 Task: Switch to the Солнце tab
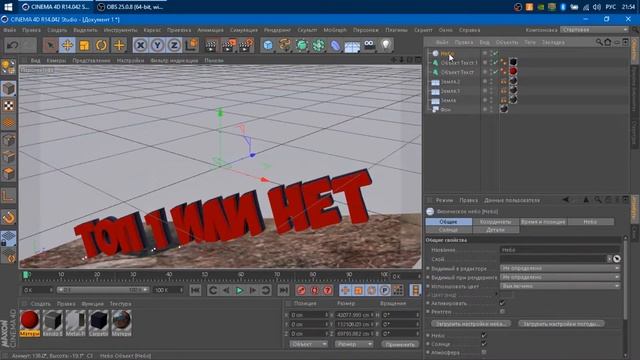(448, 230)
